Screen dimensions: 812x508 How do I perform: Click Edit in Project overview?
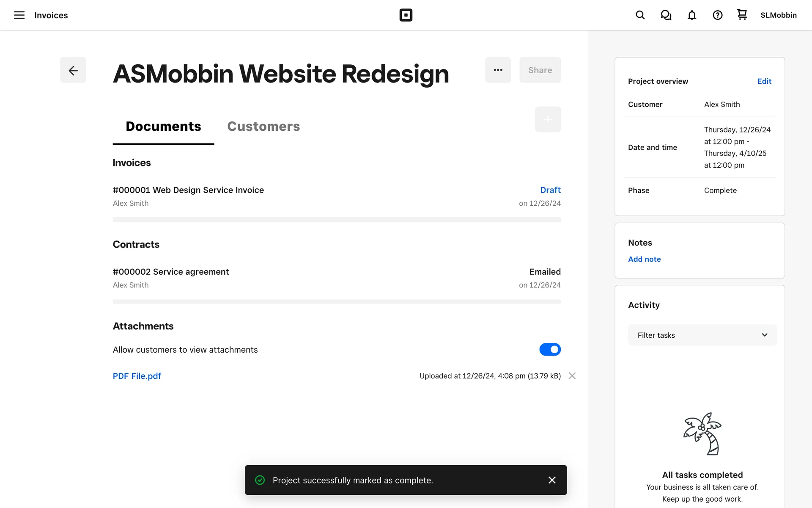click(764, 81)
